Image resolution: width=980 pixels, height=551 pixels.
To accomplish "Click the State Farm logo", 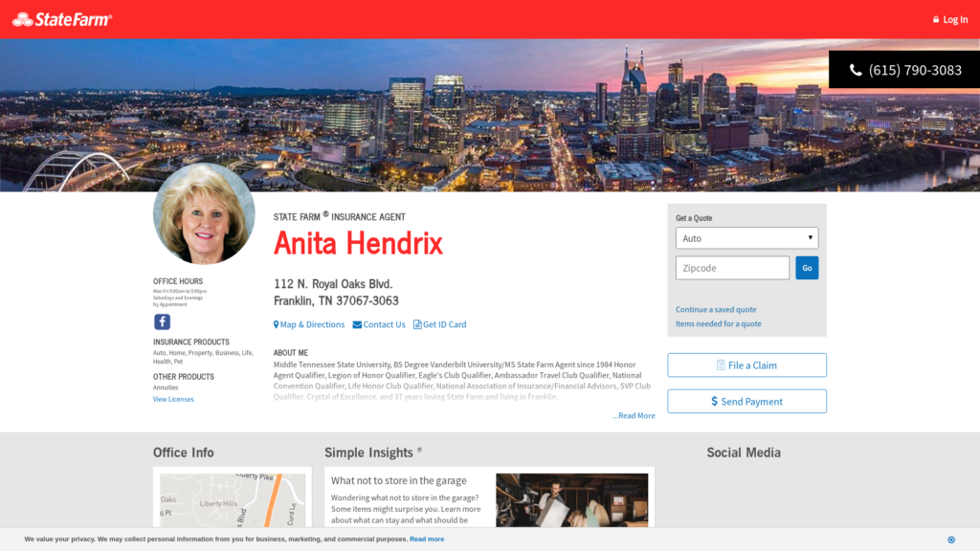I will pyautogui.click(x=62, y=19).
